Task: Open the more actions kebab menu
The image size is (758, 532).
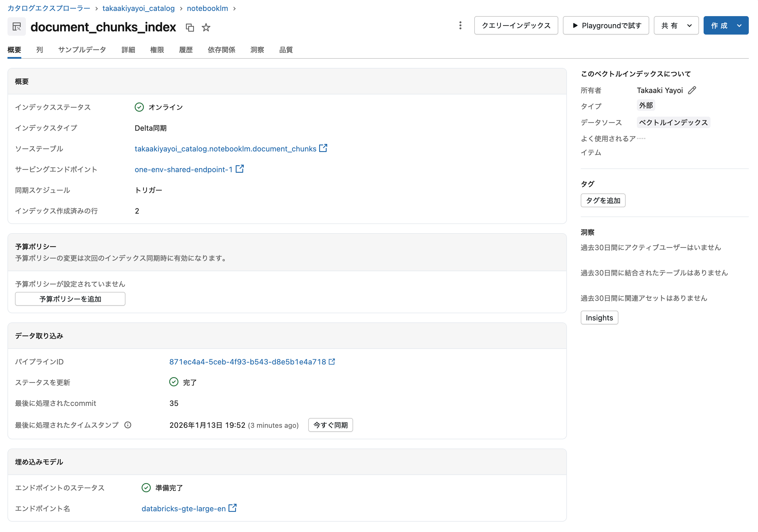Action: pos(460,25)
